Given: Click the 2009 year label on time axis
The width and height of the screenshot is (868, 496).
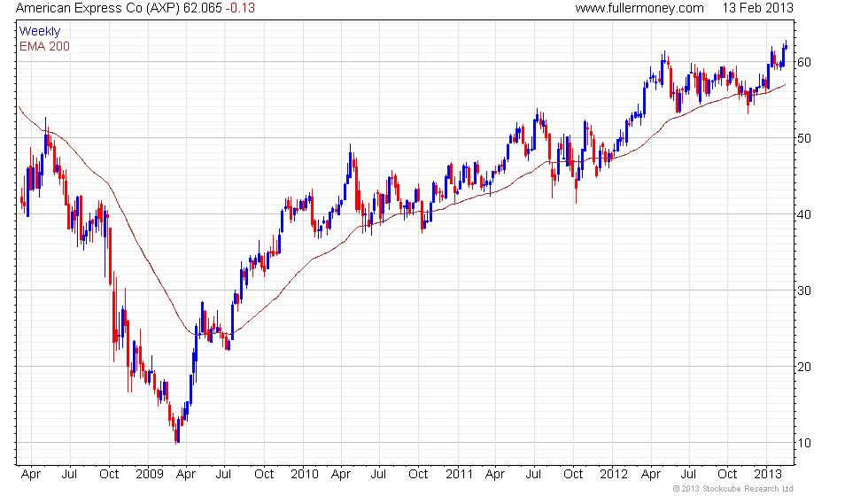Looking at the screenshot, I should 150,475.
